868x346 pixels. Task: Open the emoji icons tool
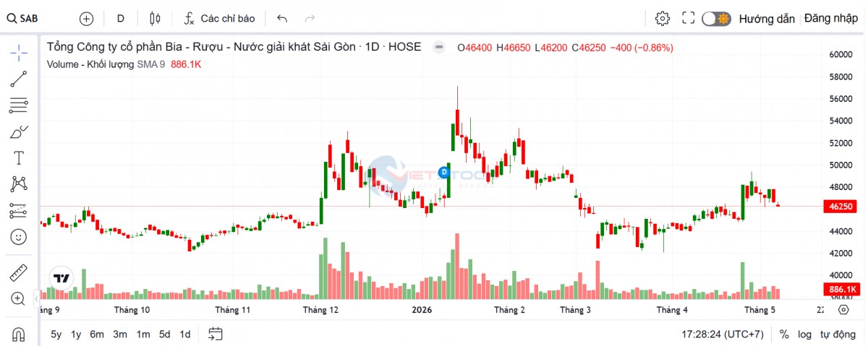click(x=19, y=236)
